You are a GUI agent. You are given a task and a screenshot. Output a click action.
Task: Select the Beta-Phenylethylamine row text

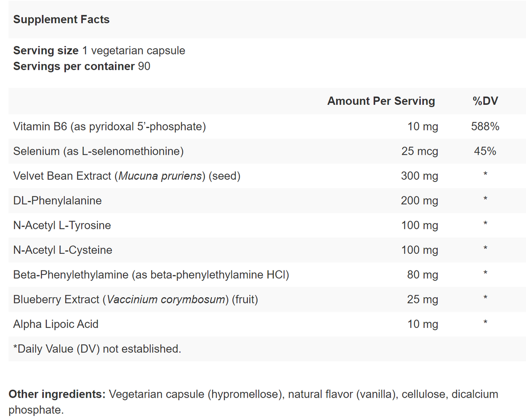tap(151, 275)
